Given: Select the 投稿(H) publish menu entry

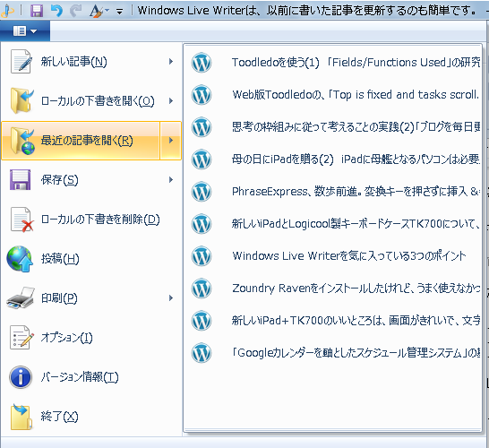Looking at the screenshot, I should [x=91, y=259].
